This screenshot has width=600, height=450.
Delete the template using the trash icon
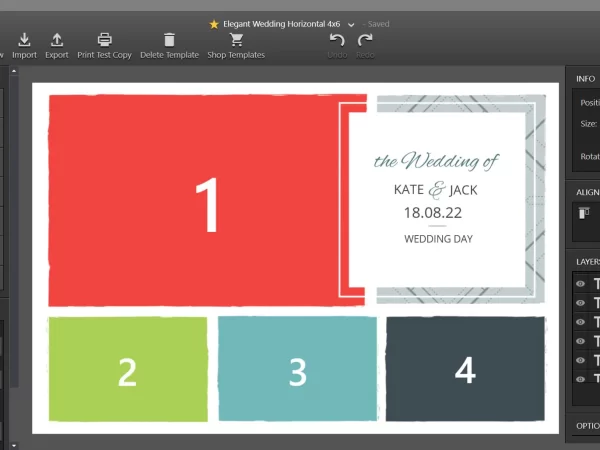point(169,40)
